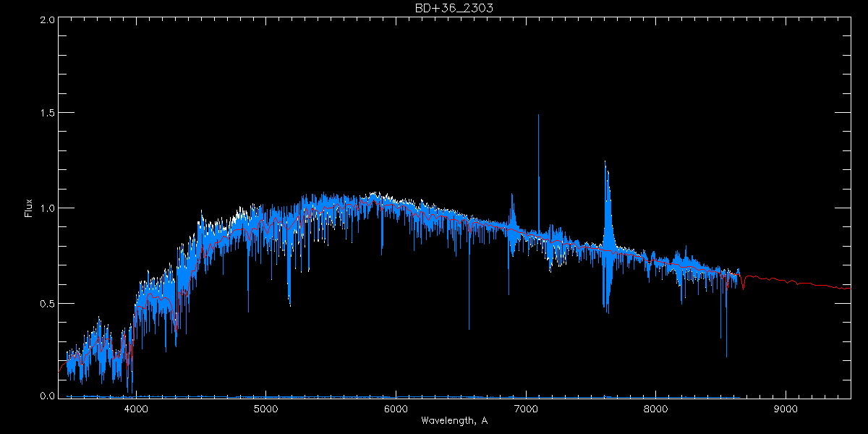Click the 8000 wavelength tick label
Image resolution: width=868 pixels, height=434 pixels.
[x=656, y=408]
